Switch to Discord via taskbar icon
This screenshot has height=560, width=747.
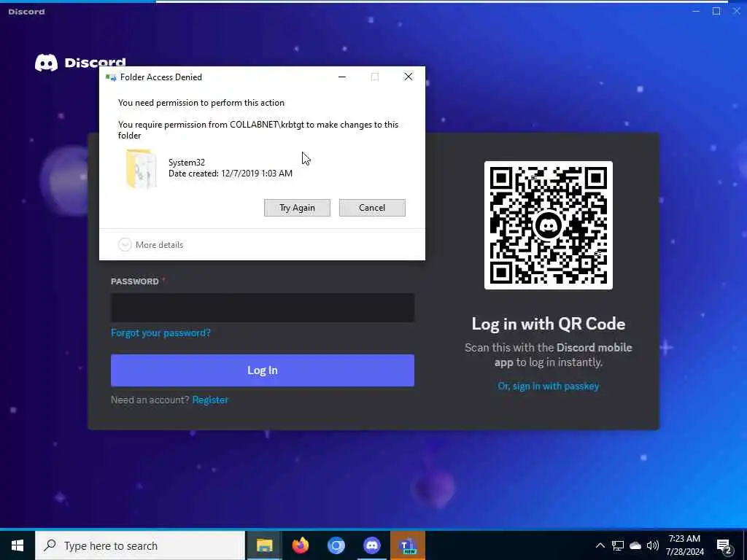tap(371, 545)
